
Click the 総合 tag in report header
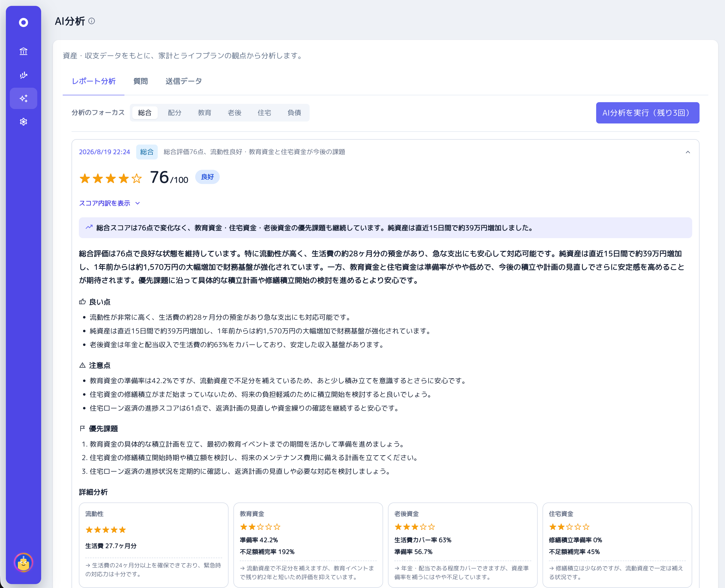(x=147, y=152)
